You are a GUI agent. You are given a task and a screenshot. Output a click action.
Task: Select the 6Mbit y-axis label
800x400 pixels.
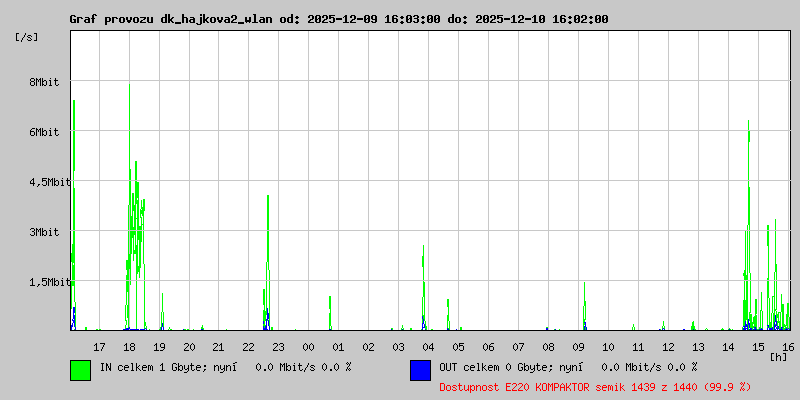(44, 132)
